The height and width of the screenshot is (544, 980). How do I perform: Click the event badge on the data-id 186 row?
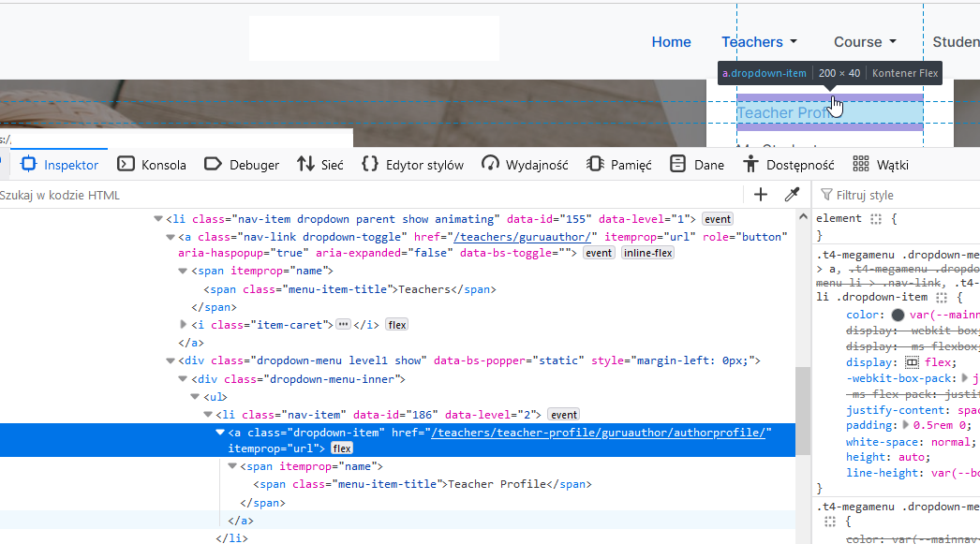[x=564, y=414]
